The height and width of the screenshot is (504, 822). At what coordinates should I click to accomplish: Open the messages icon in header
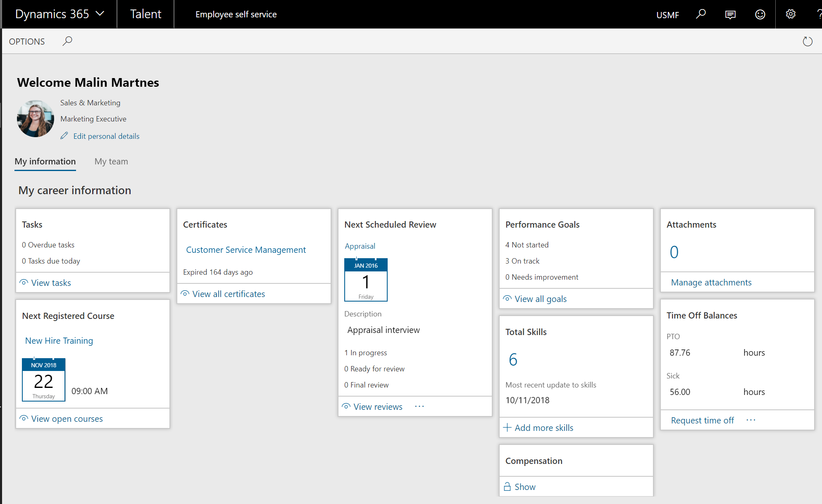730,14
